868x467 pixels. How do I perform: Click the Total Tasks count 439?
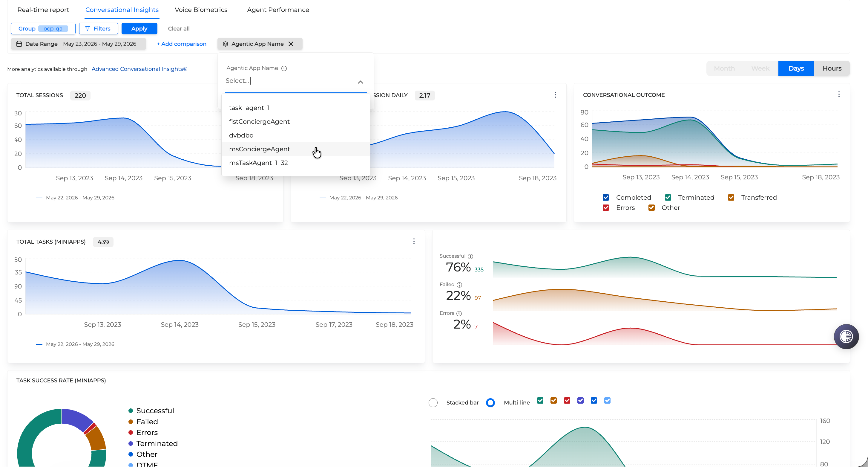coord(103,242)
